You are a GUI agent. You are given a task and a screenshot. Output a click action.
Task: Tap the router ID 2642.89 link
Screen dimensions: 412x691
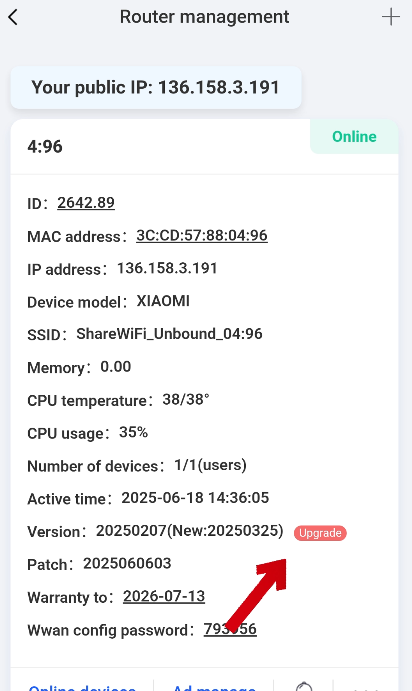pos(86,203)
